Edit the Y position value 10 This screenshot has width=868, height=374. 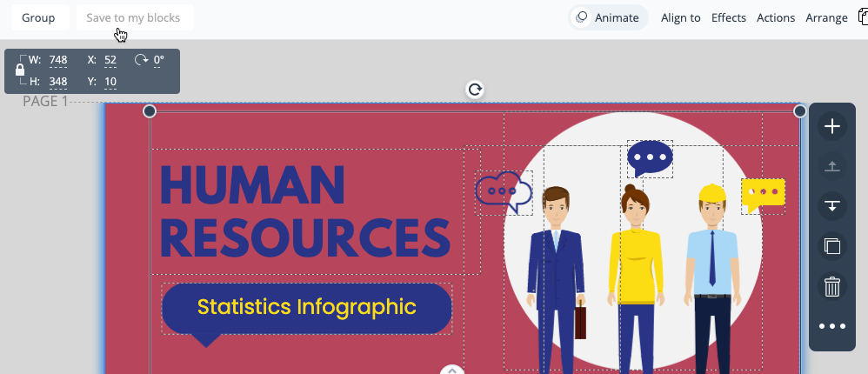[x=110, y=82]
